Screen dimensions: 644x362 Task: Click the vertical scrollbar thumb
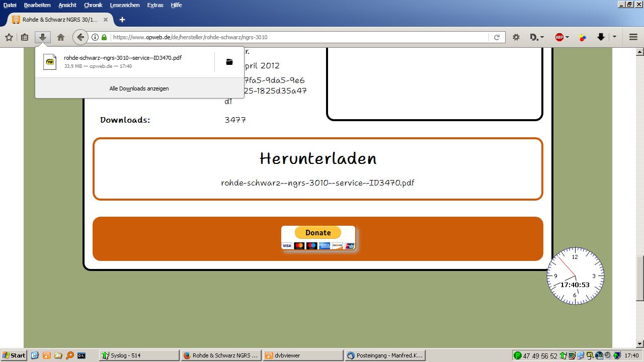point(640,278)
